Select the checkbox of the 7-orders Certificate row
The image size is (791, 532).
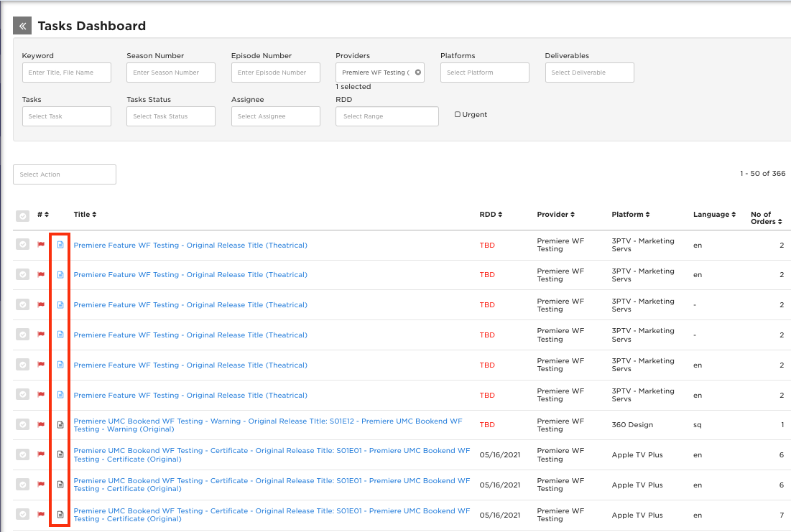point(23,514)
